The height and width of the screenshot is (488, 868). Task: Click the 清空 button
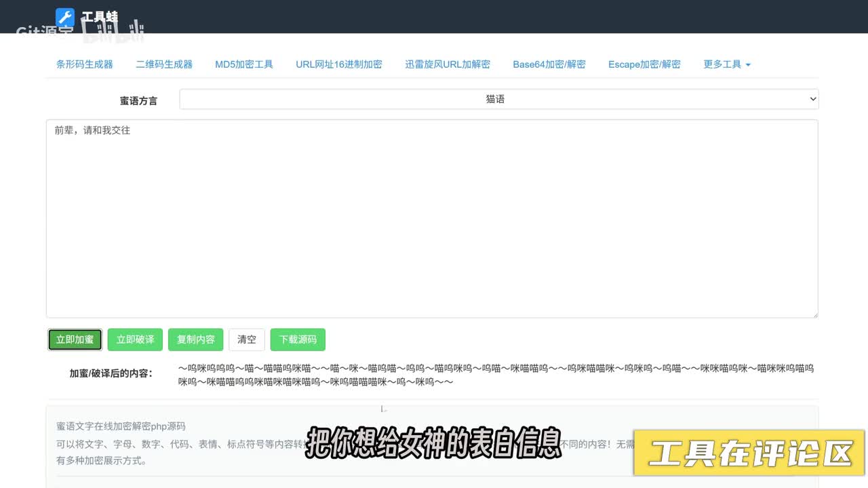(247, 340)
